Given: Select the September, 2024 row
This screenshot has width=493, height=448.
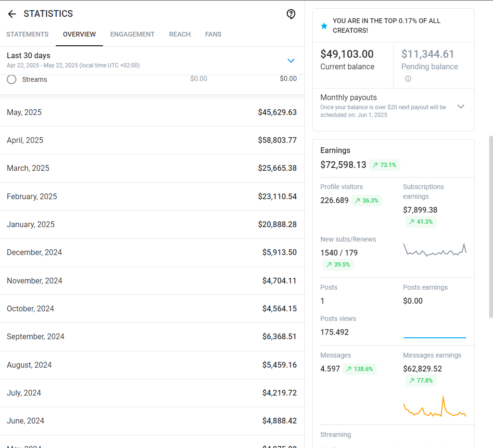Looking at the screenshot, I should 152,337.
